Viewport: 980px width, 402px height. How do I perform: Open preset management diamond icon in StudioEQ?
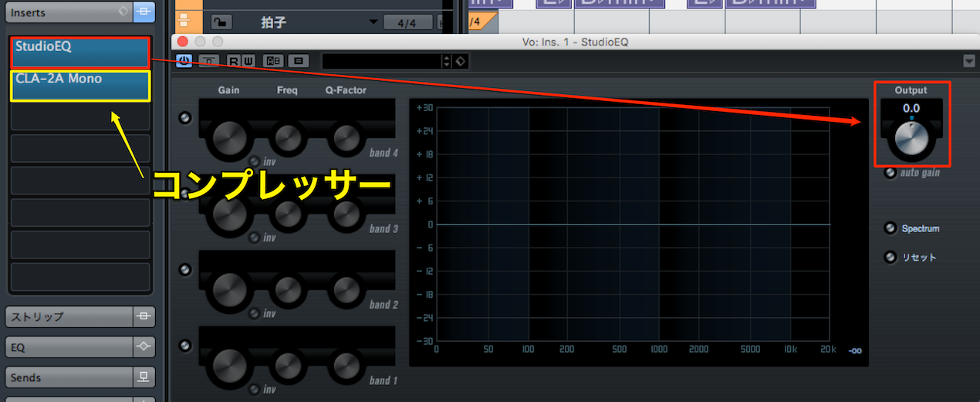pyautogui.click(x=461, y=61)
